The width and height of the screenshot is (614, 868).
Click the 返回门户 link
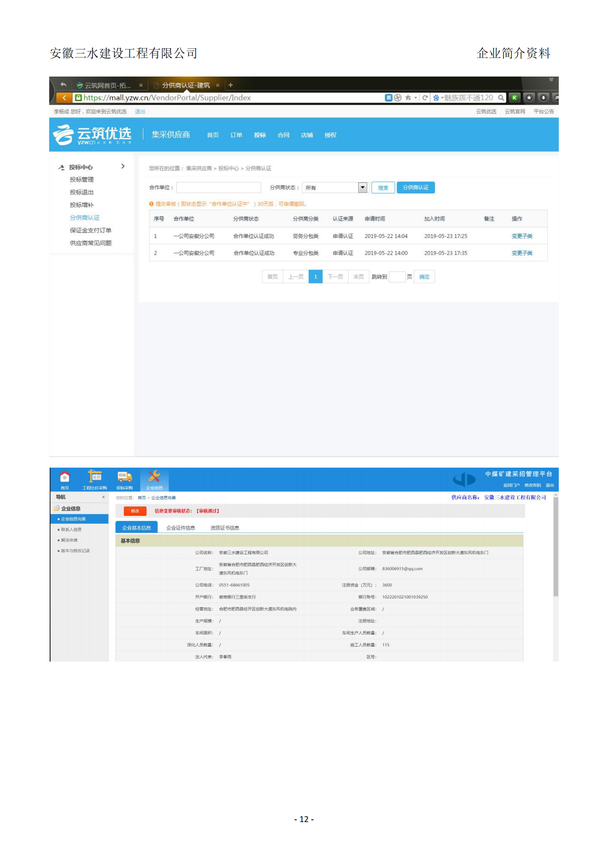511,485
